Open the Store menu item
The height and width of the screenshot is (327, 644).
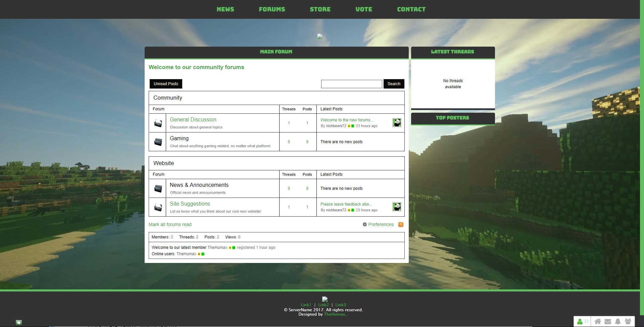point(320,9)
